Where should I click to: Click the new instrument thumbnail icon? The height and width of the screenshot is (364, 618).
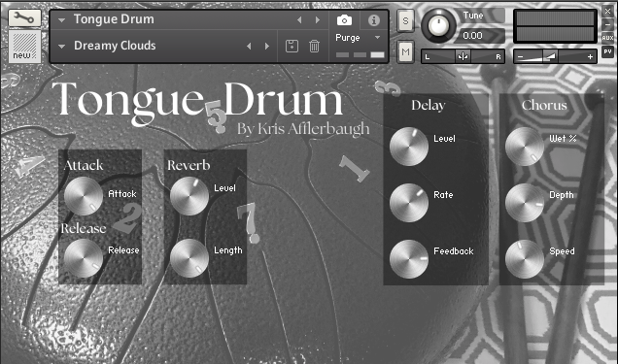[x=24, y=47]
